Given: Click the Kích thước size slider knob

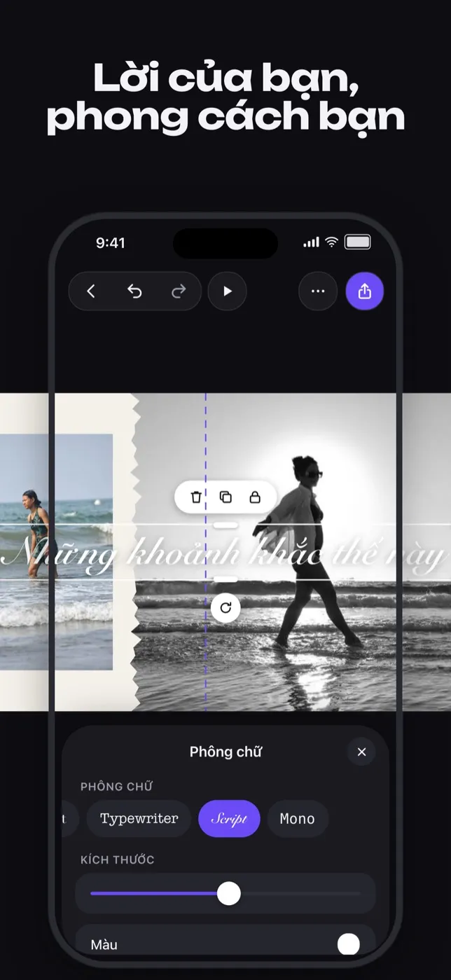Looking at the screenshot, I should pyautogui.click(x=228, y=893).
